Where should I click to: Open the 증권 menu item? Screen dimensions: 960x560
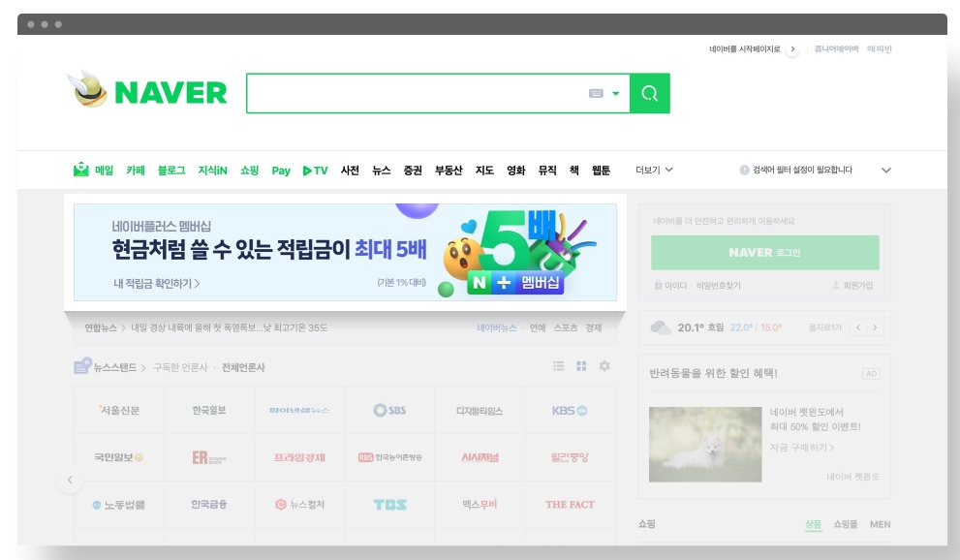pyautogui.click(x=413, y=171)
